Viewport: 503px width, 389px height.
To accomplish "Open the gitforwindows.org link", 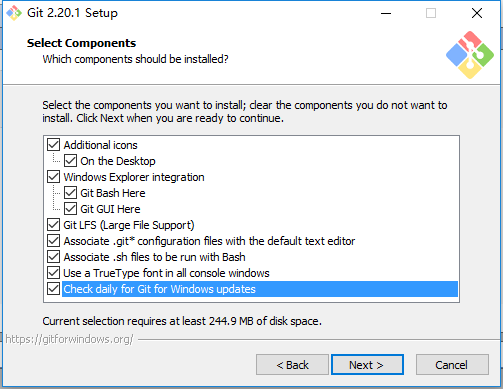I will pyautogui.click(x=69, y=339).
